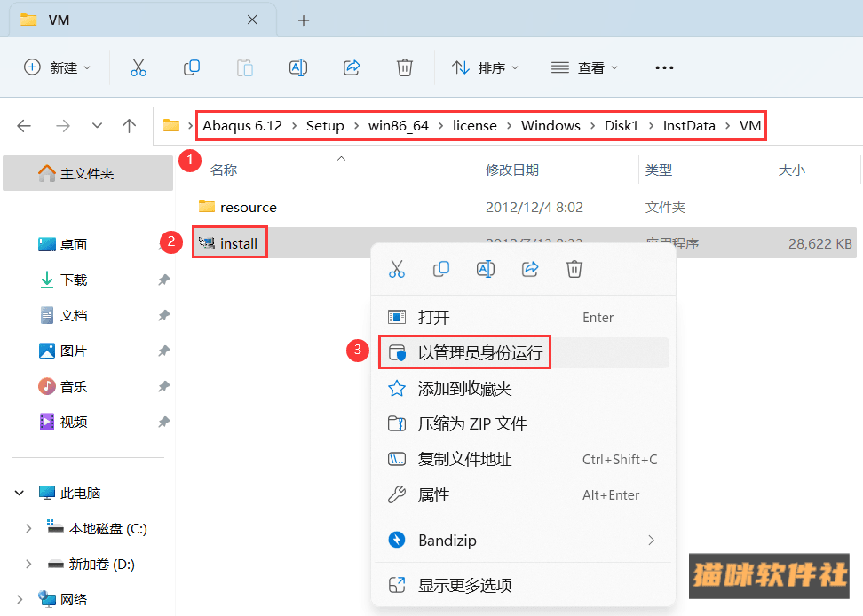The width and height of the screenshot is (863, 616).
Task: Click the Rename icon in the top toolbar
Action: pos(298,67)
